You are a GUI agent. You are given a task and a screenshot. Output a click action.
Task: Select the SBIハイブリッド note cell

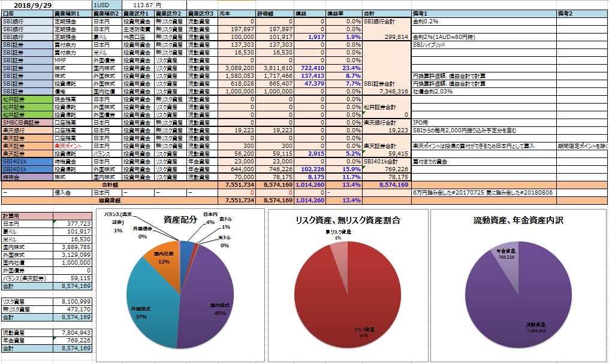[484, 45]
